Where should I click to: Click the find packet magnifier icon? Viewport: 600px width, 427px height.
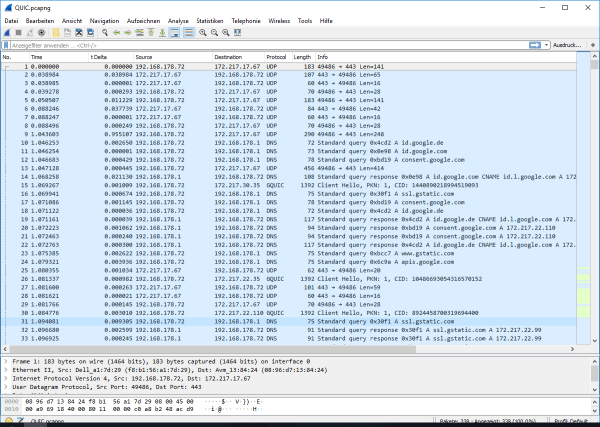[x=106, y=32]
